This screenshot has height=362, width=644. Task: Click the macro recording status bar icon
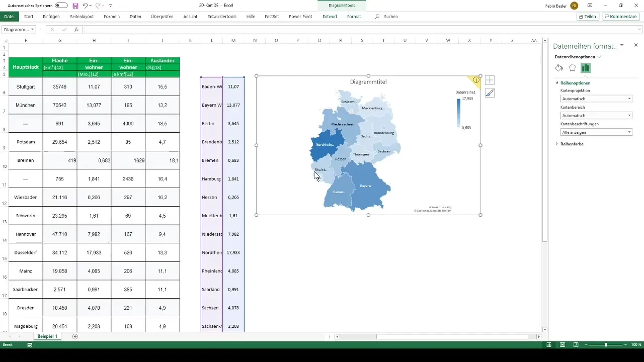click(30, 345)
